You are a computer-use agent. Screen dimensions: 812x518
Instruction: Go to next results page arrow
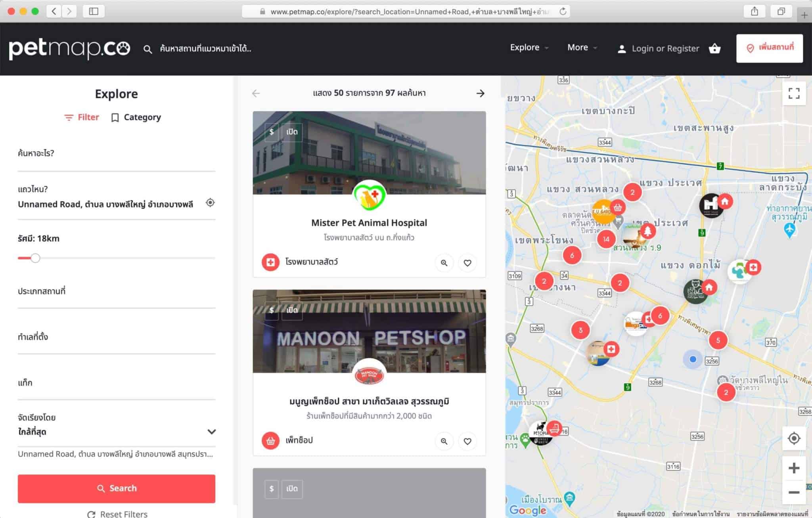(x=480, y=93)
